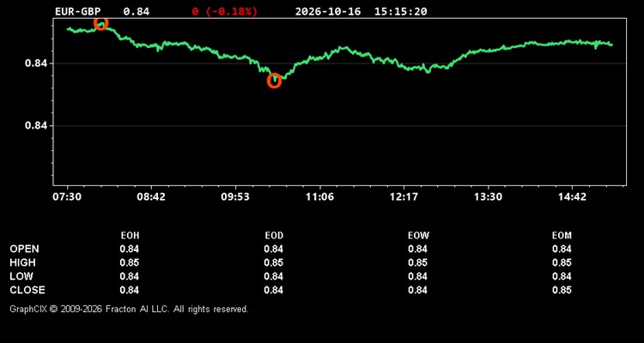Select the red change value 0 (-0.18%)
The height and width of the screenshot is (343, 644).
pyautogui.click(x=225, y=11)
